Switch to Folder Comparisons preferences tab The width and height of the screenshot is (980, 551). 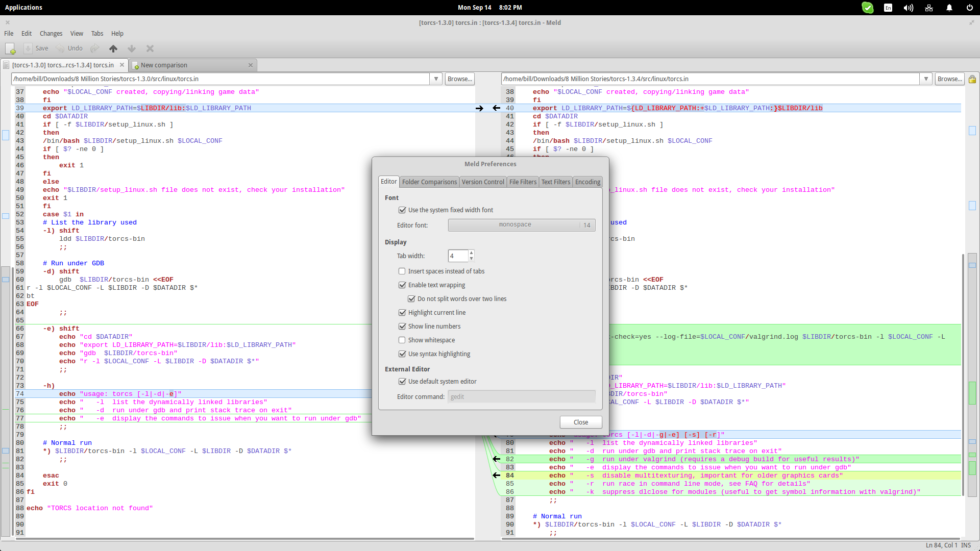tap(429, 182)
